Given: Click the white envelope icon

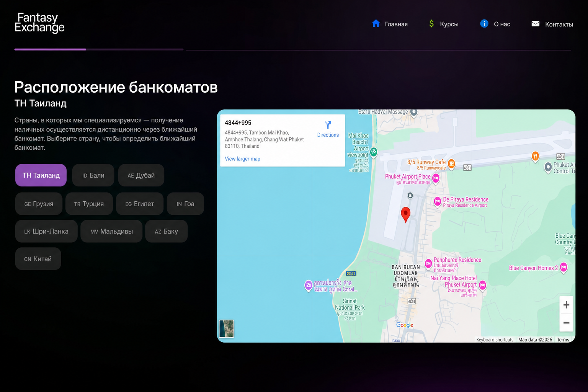Looking at the screenshot, I should (x=536, y=24).
